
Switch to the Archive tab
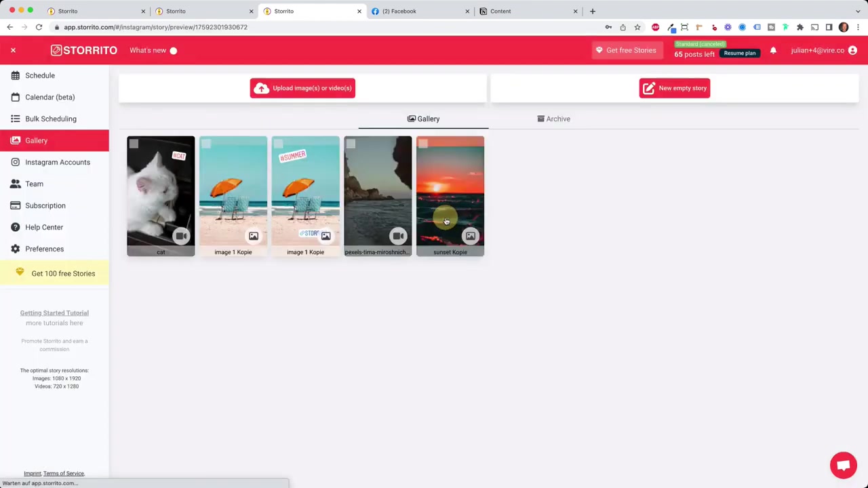tap(553, 119)
